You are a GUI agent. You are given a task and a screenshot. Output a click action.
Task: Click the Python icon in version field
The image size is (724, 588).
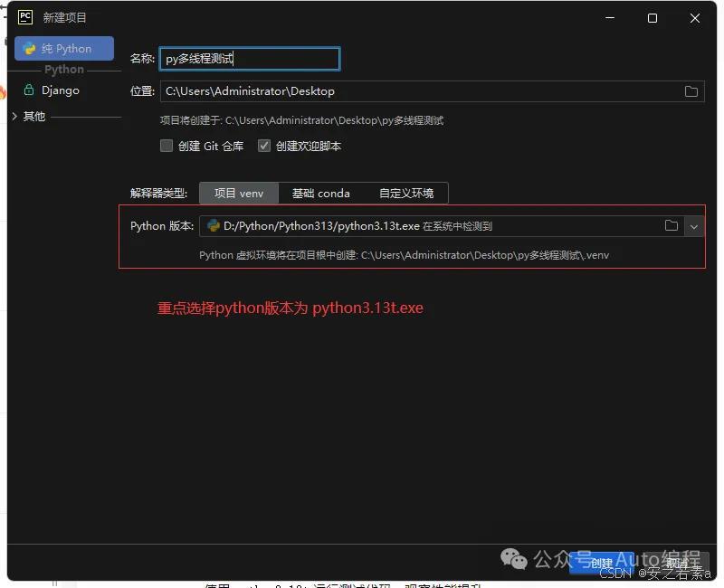click(x=214, y=225)
